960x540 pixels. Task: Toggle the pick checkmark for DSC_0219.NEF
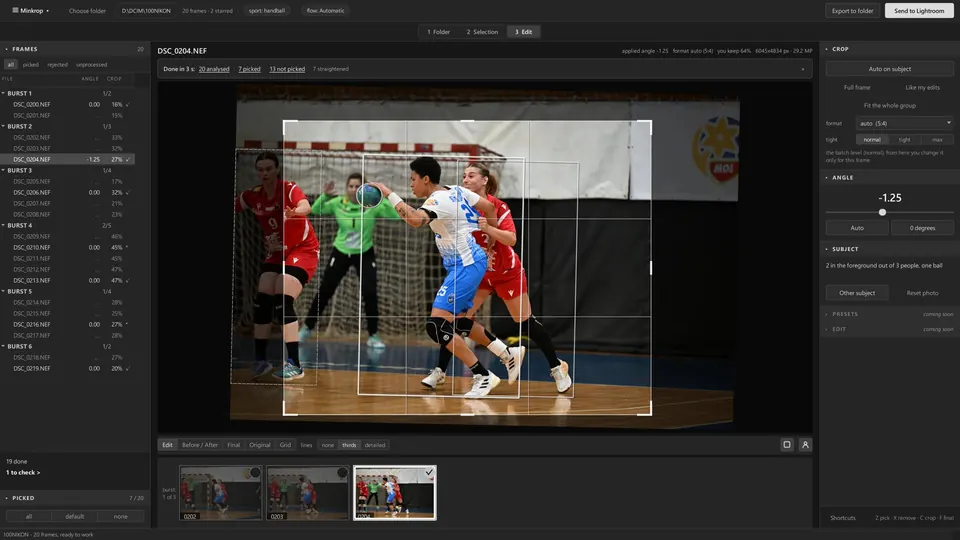(127, 369)
